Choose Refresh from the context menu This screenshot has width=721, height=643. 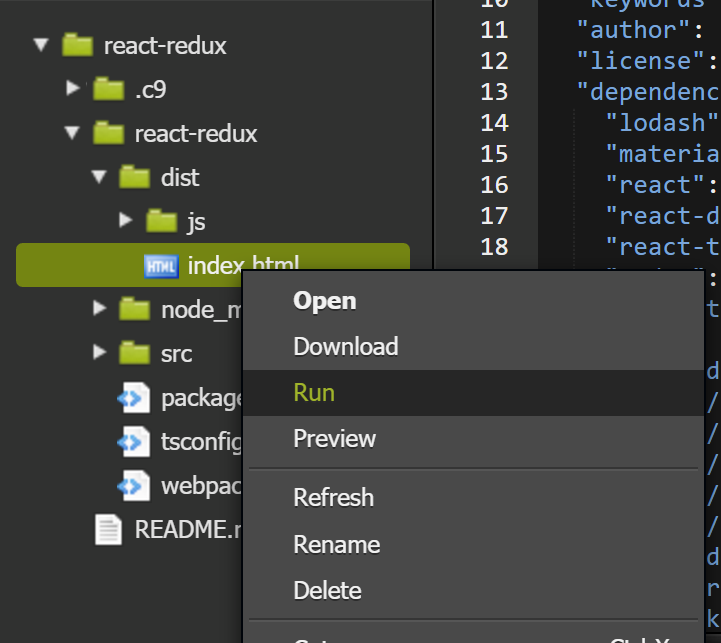(473, 498)
